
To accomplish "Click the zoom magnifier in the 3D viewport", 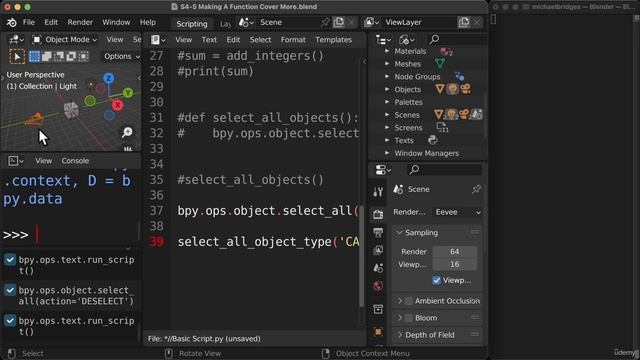I will pyautogui.click(x=127, y=132).
